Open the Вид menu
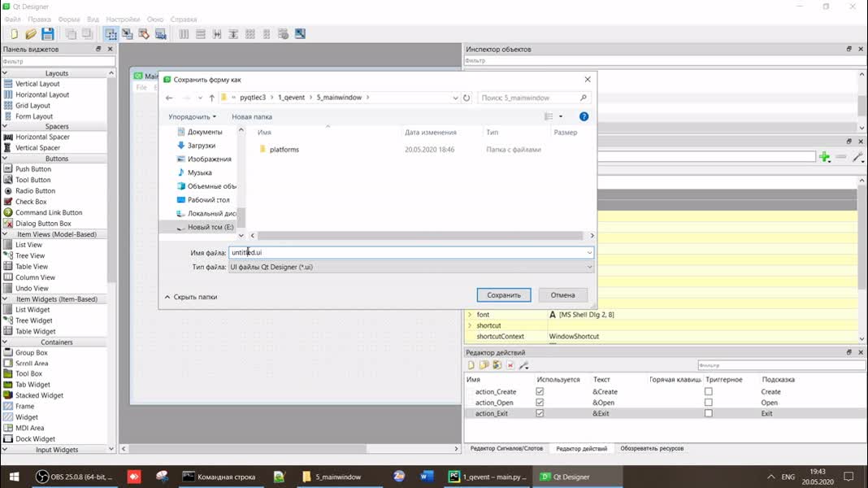Viewport: 868px width, 488px height. click(93, 20)
